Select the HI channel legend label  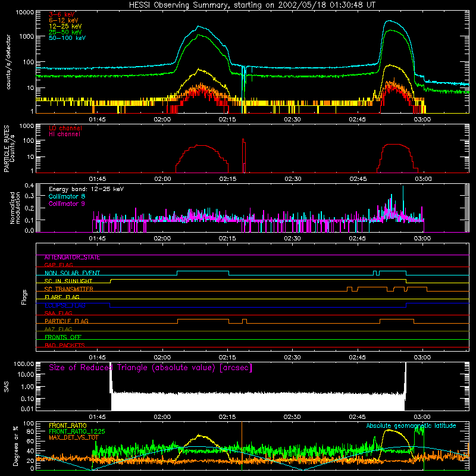64,134
